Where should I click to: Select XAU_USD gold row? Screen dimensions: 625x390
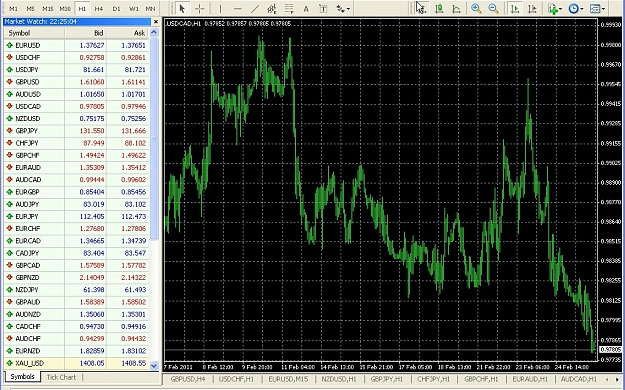77,363
